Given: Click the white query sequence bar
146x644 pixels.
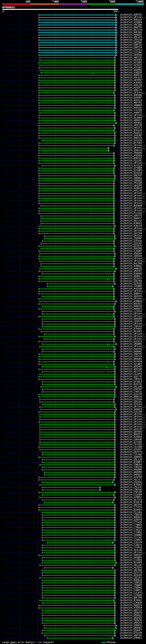Looking at the screenshot, I should 60,9.
